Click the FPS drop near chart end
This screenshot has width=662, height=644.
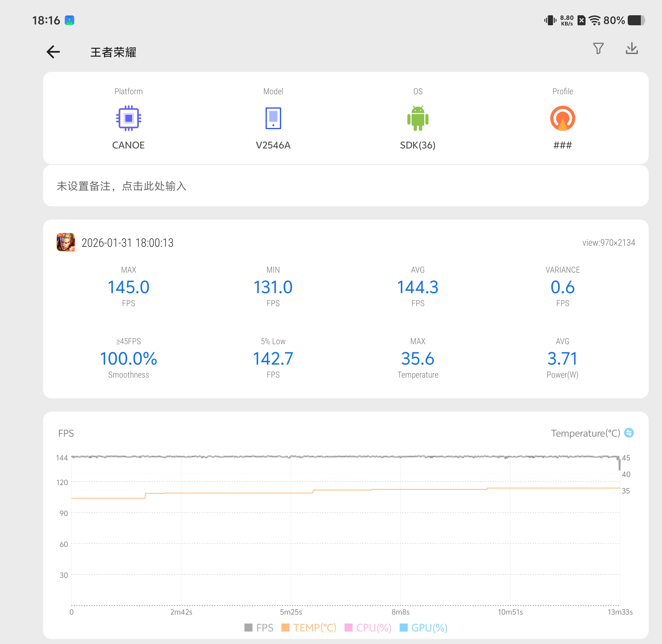click(619, 464)
